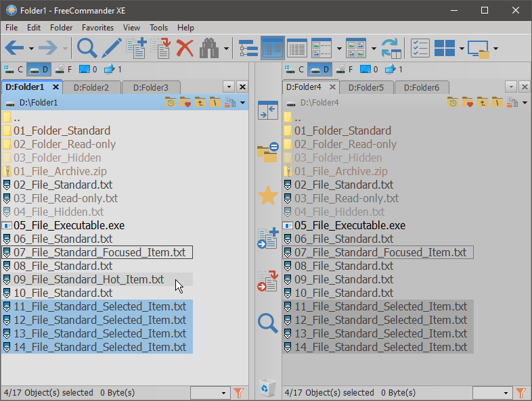Image resolution: width=532 pixels, height=401 pixels.
Task: Open the left panel tab list dropdown
Action: coord(228,87)
